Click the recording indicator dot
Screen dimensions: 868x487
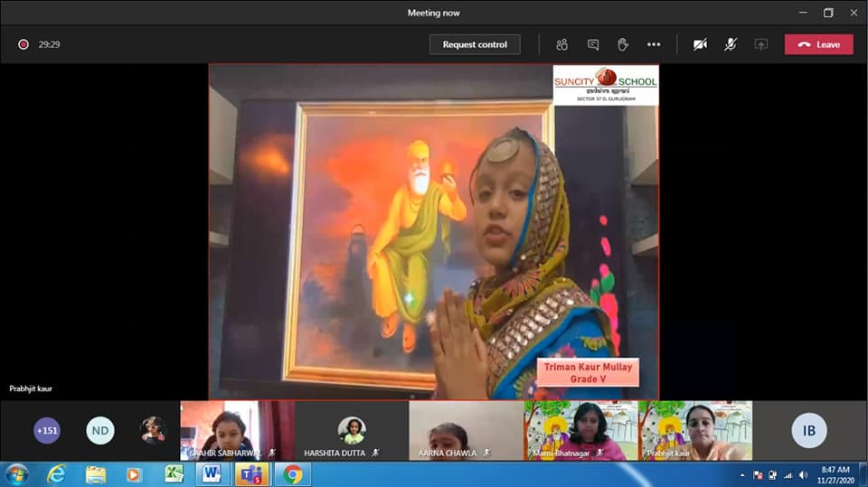click(24, 44)
